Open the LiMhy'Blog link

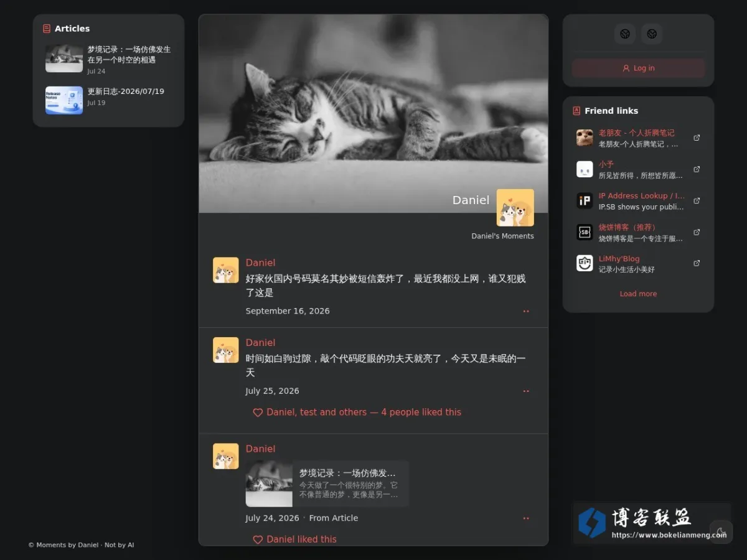[619, 259]
